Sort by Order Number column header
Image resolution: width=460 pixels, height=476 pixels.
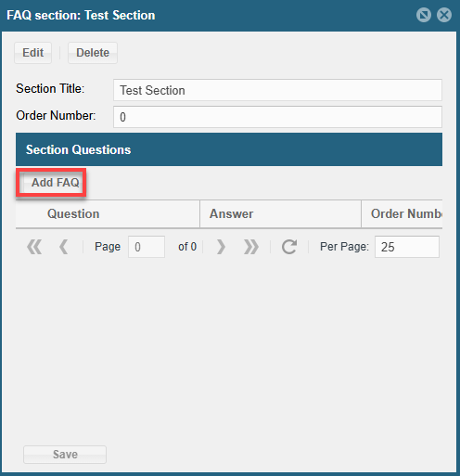point(402,213)
